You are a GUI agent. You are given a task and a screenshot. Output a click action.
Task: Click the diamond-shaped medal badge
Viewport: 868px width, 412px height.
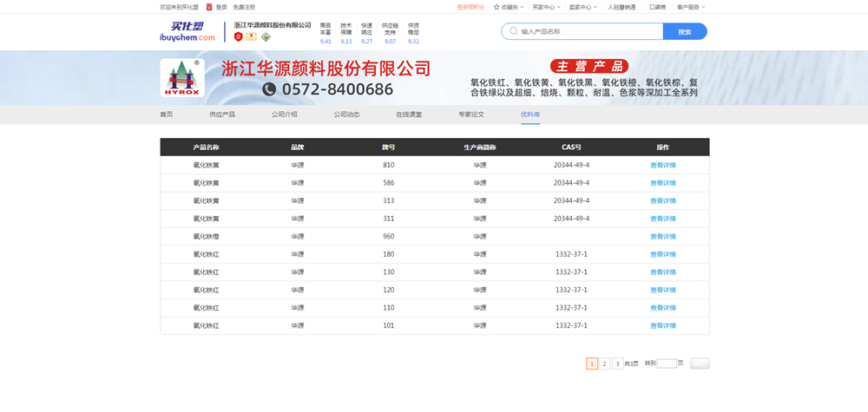pyautogui.click(x=266, y=36)
